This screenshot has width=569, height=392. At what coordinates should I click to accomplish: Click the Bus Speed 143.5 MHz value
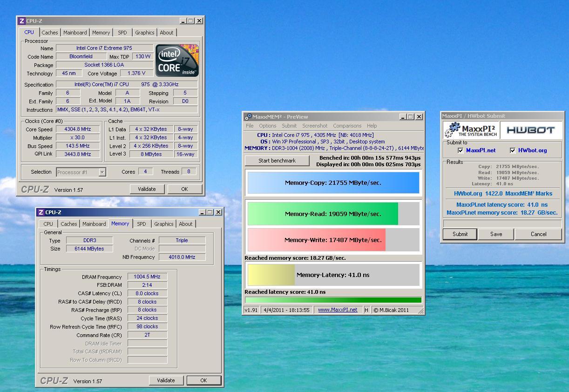click(x=78, y=146)
